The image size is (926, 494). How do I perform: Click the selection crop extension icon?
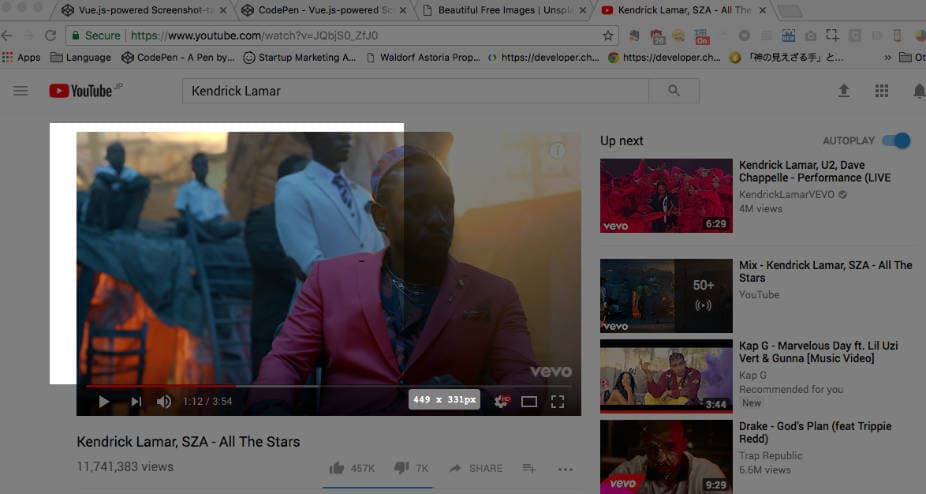833,35
